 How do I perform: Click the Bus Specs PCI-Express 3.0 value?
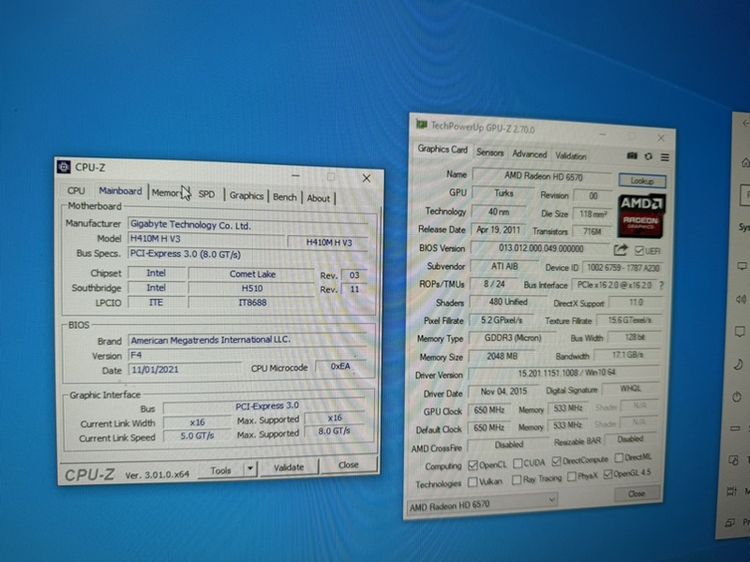coord(249,255)
